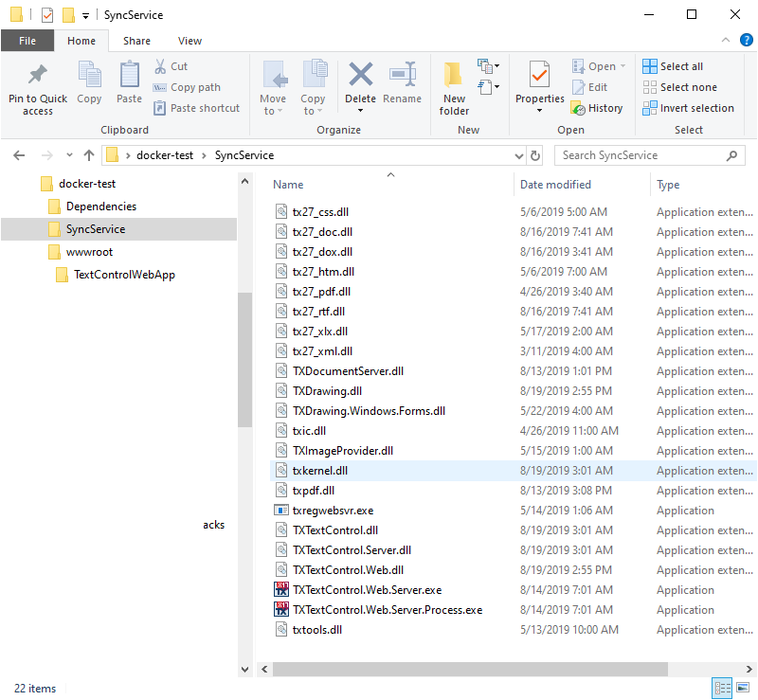Click the Delete X icon
This screenshot has width=758, height=700.
[x=361, y=74]
